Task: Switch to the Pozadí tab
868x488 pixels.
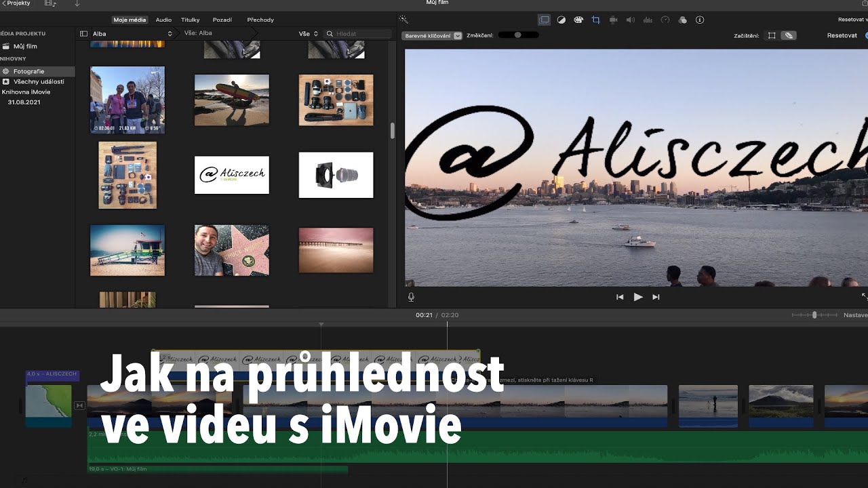Action: pos(222,20)
